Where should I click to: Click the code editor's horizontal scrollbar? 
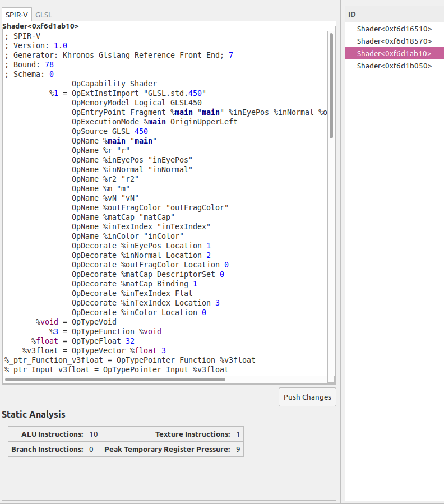pyautogui.click(x=115, y=380)
